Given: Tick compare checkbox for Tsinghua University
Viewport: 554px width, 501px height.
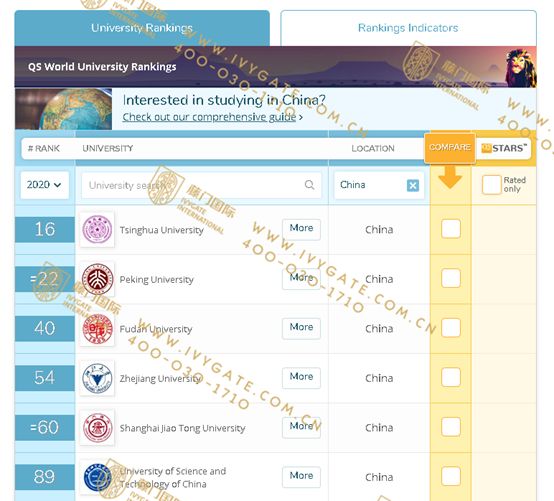Looking at the screenshot, I should [451, 229].
